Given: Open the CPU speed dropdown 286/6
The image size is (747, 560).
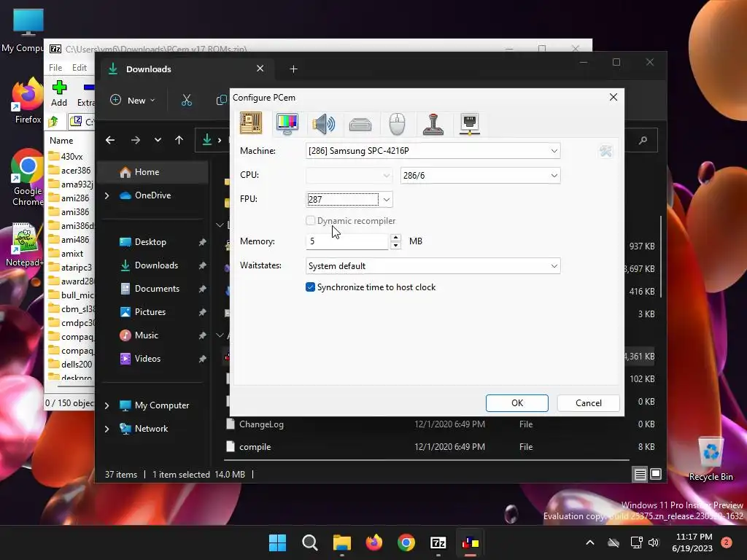Looking at the screenshot, I should click(x=480, y=175).
